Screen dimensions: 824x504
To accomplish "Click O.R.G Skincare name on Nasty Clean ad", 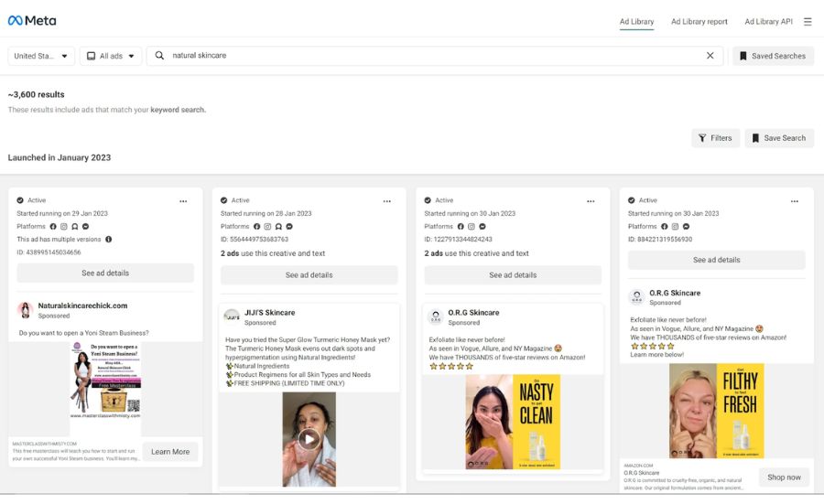I will 473,313.
